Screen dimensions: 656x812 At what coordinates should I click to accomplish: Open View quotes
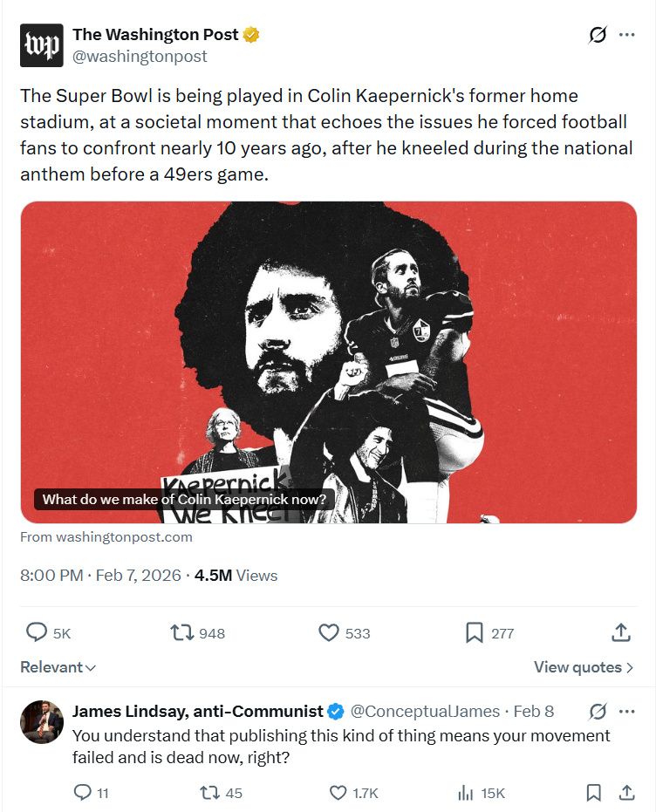584,667
